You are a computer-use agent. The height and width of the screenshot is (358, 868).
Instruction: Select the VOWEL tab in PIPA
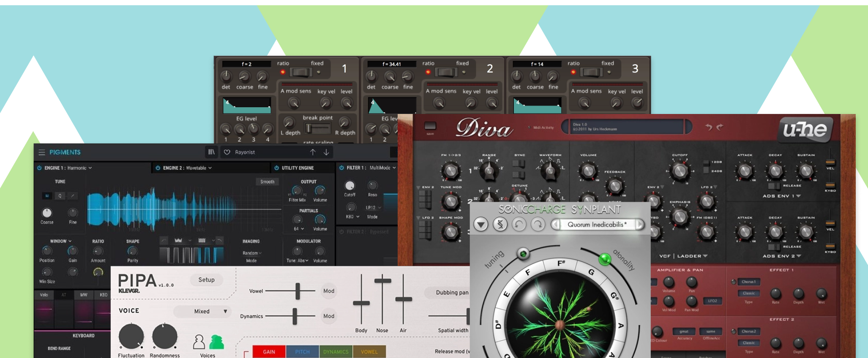click(369, 352)
